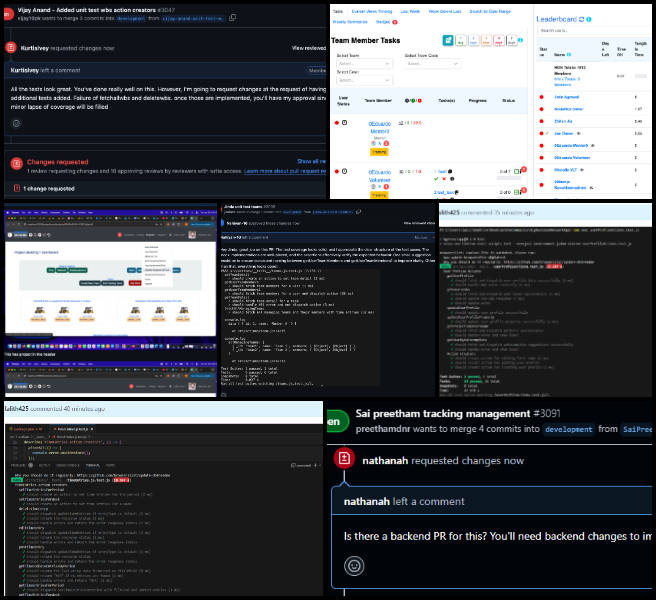This screenshot has width=656, height=600.
Task: Click red badge icon under DEduardo Mentor3
Action: coord(386,144)
